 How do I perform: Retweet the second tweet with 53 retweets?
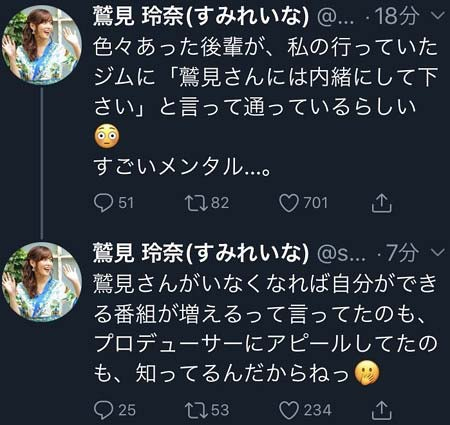pyautogui.click(x=197, y=410)
